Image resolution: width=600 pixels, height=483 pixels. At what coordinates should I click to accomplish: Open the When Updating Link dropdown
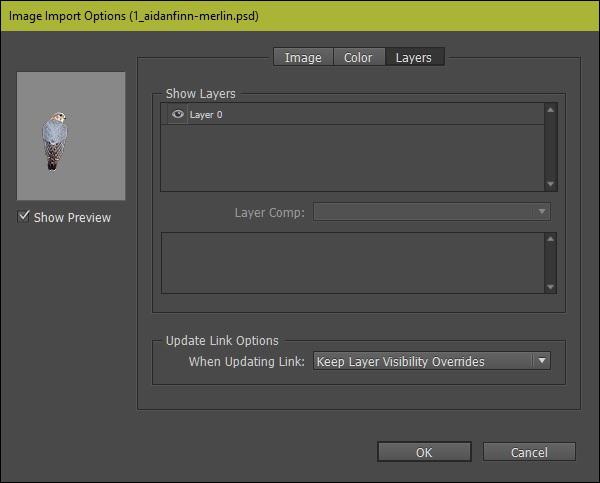pyautogui.click(x=432, y=361)
